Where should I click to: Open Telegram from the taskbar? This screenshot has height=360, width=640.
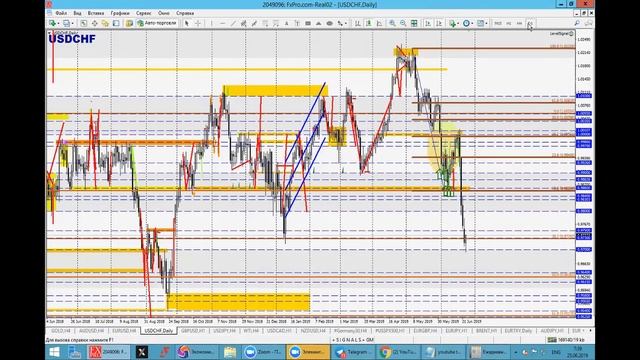(x=353, y=352)
